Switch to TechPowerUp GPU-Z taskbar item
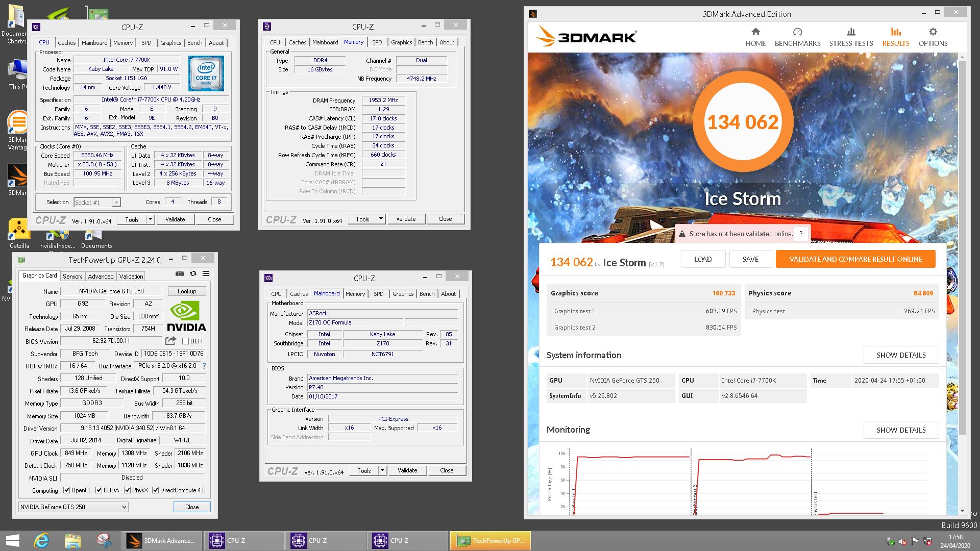This screenshot has height=551, width=980. (491, 540)
